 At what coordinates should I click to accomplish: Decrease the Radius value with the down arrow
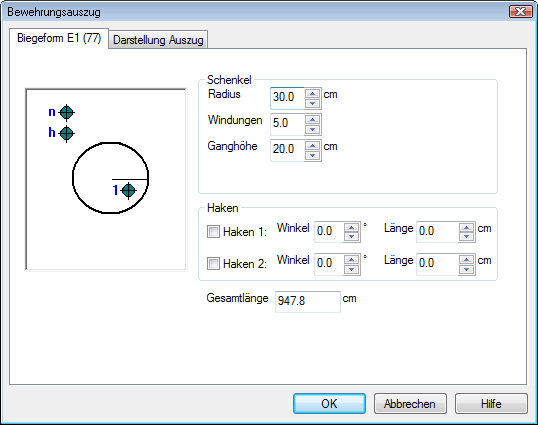(312, 103)
